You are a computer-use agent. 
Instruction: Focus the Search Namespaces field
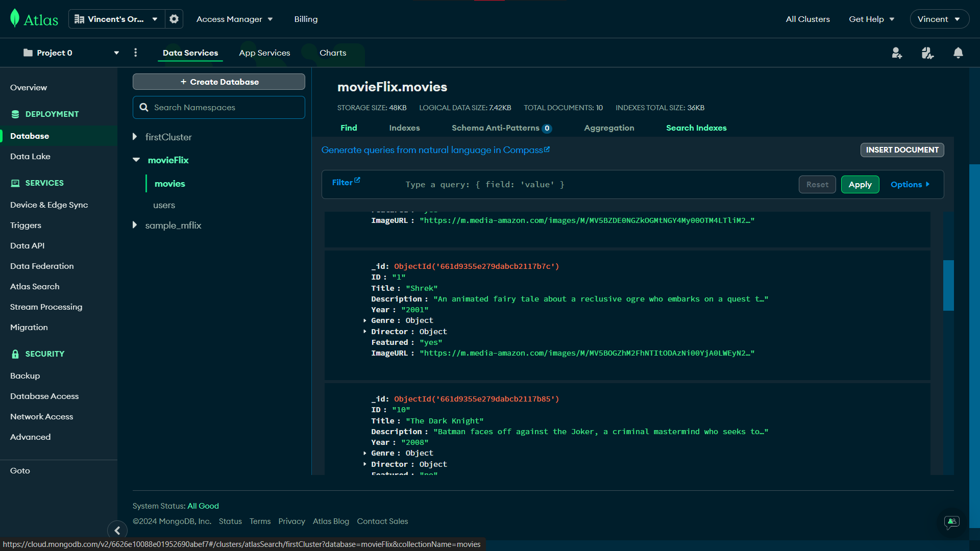coord(219,107)
